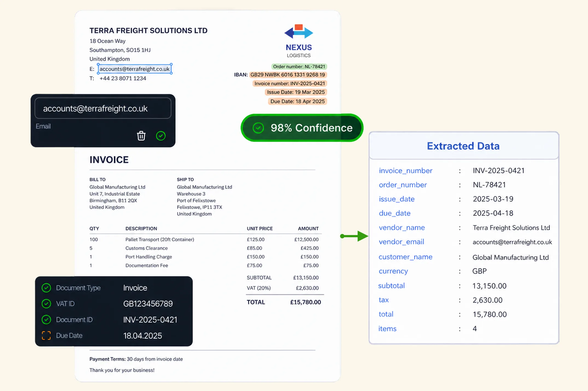Image resolution: width=588 pixels, height=391 pixels.
Task: Click the phone number +44 23 8071 1234
Action: [x=123, y=79]
